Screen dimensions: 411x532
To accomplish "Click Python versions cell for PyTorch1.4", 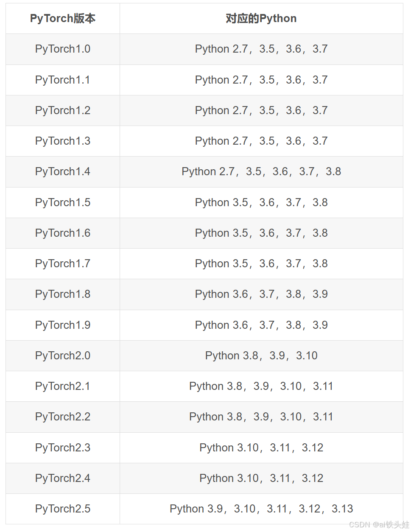I will (261, 172).
